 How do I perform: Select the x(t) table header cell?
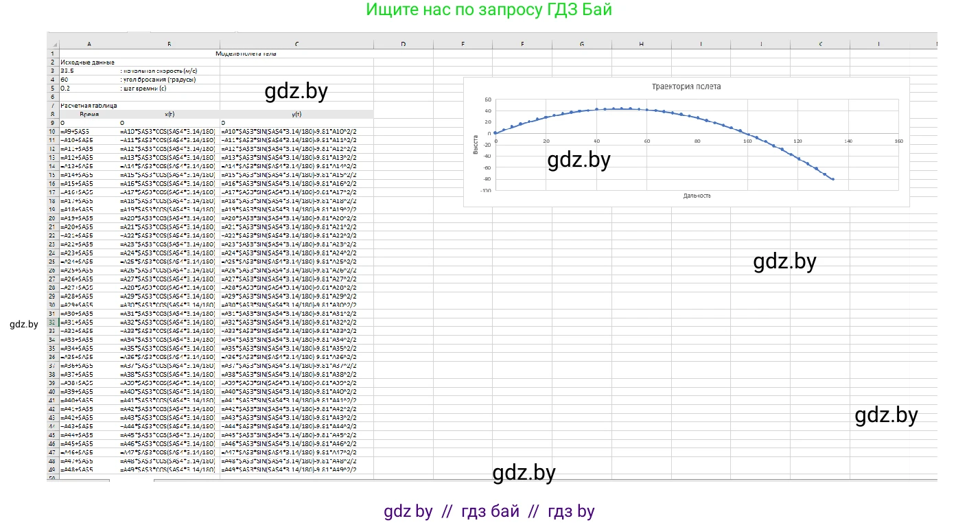(x=169, y=114)
